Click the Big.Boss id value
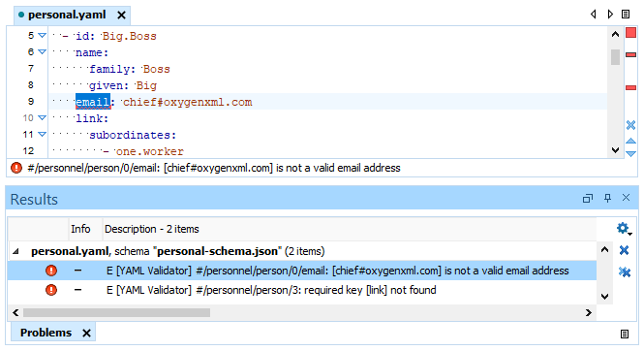 coord(130,36)
